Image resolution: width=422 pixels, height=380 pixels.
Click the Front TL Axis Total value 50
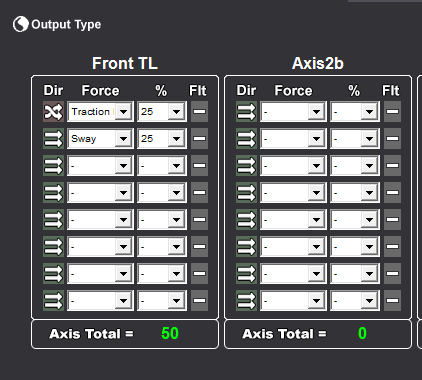(x=170, y=333)
